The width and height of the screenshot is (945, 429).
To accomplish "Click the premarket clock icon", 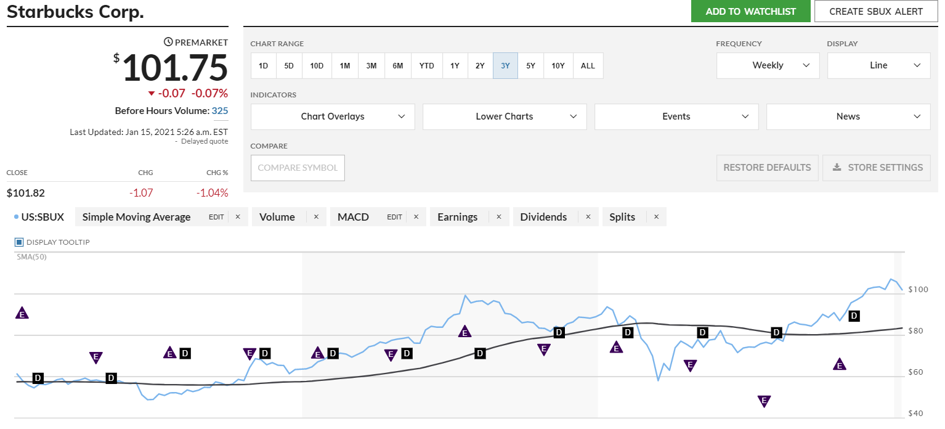I will pos(168,42).
